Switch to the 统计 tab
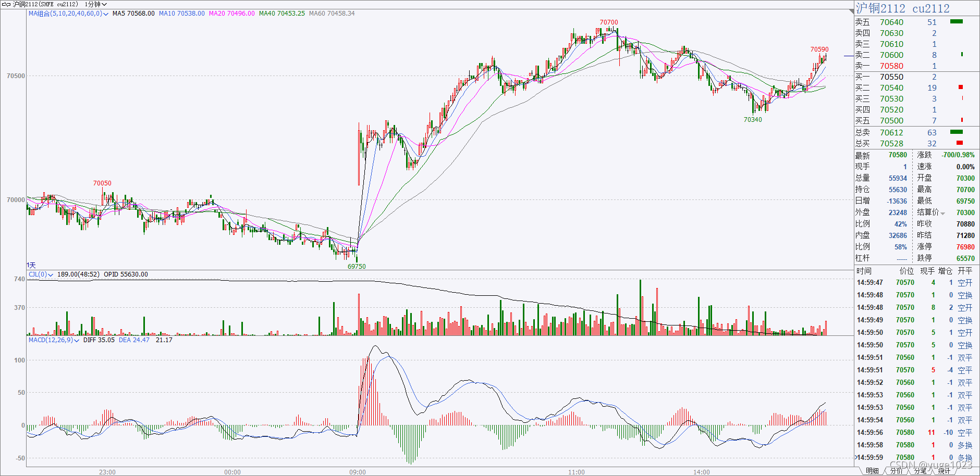This screenshot has width=980, height=476. click(944, 471)
